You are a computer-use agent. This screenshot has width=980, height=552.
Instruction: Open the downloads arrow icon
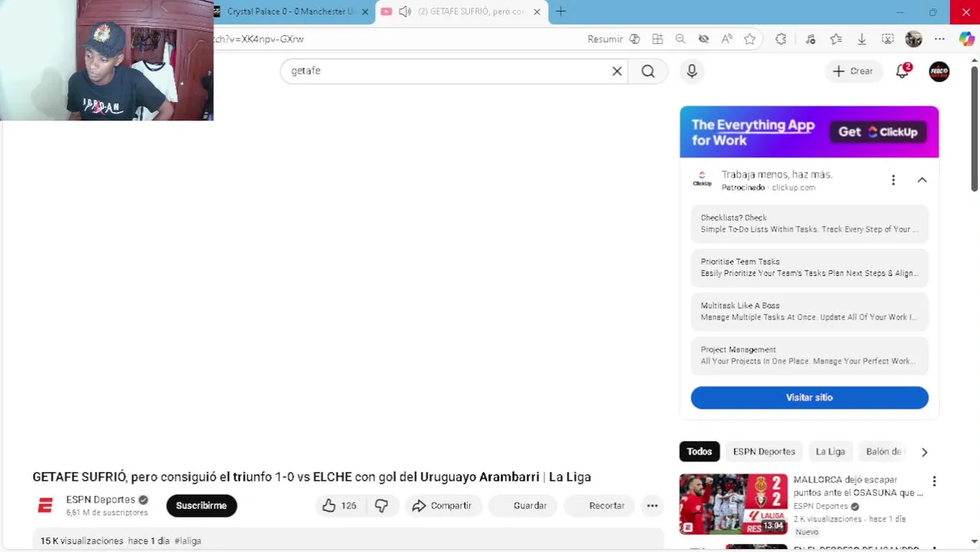862,39
